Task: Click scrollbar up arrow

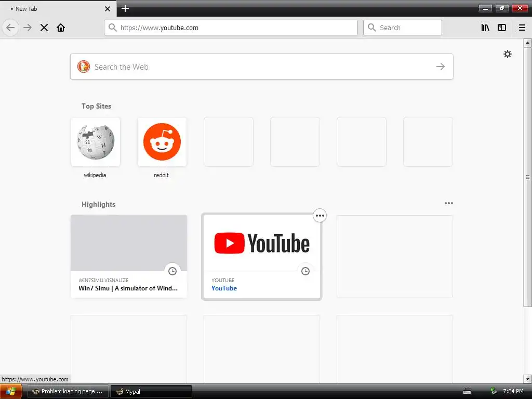Action: click(527, 43)
